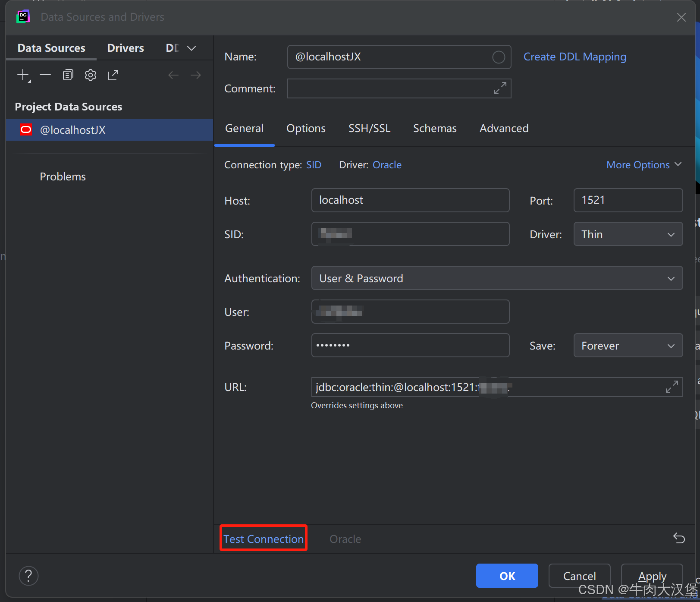
Task: Change Connection type SID link
Action: (314, 165)
